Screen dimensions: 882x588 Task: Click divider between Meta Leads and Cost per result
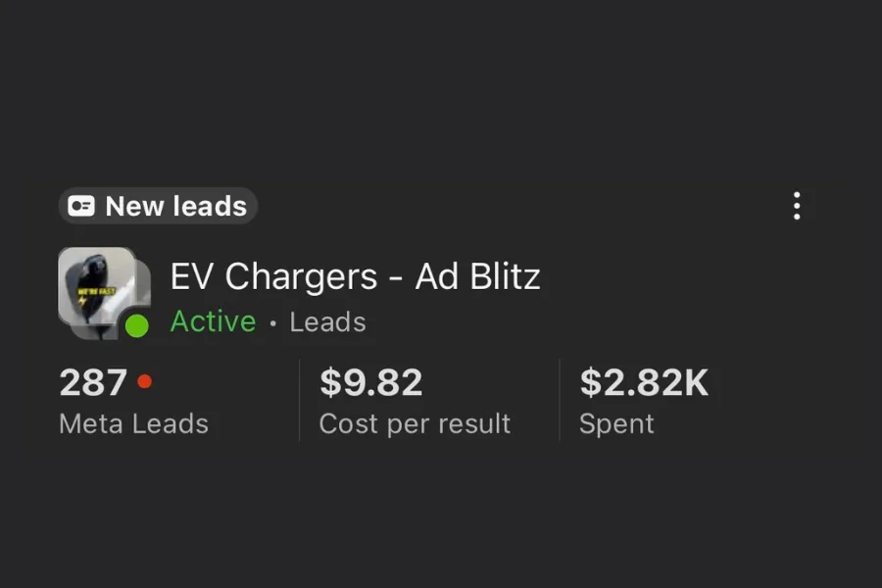[x=299, y=400]
